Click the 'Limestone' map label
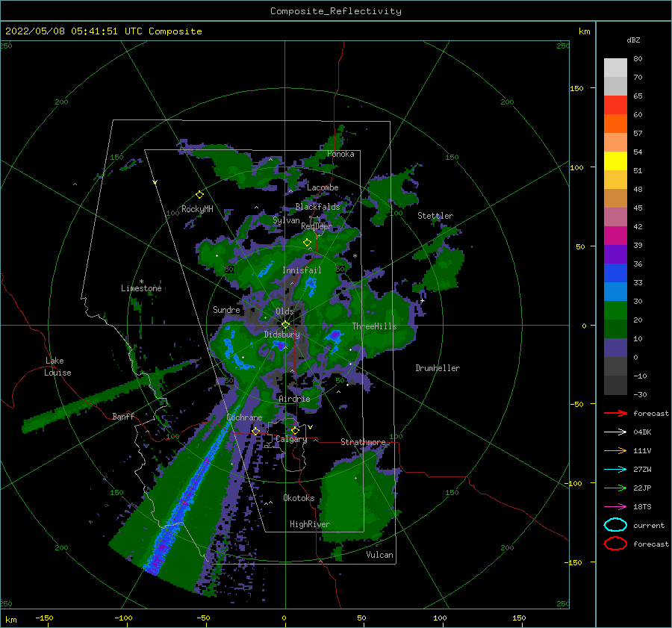 pos(141,288)
